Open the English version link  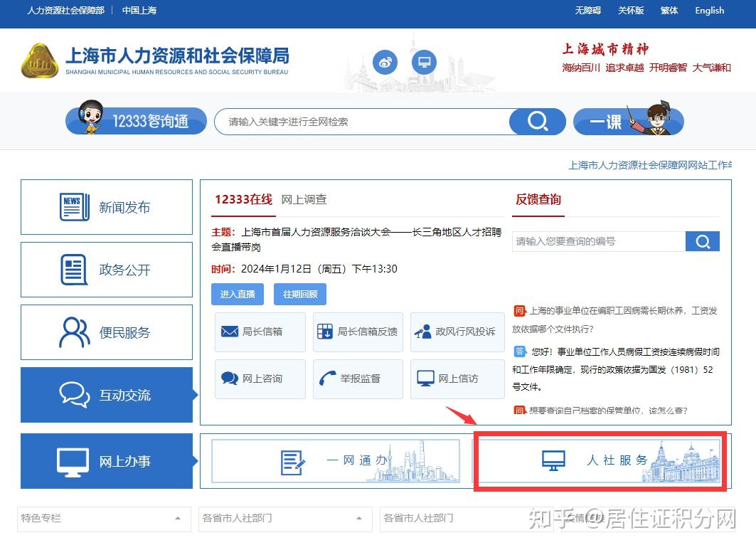pyautogui.click(x=709, y=11)
